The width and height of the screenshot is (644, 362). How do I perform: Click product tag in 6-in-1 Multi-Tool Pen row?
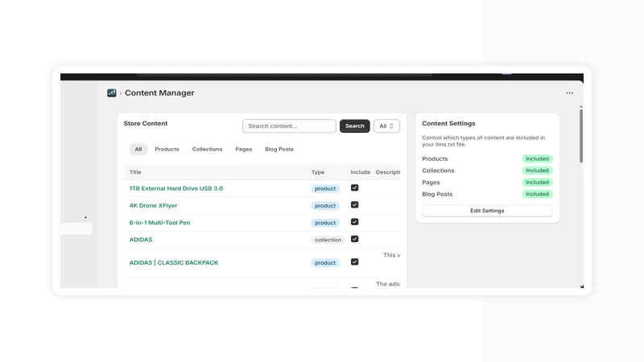[x=325, y=223]
